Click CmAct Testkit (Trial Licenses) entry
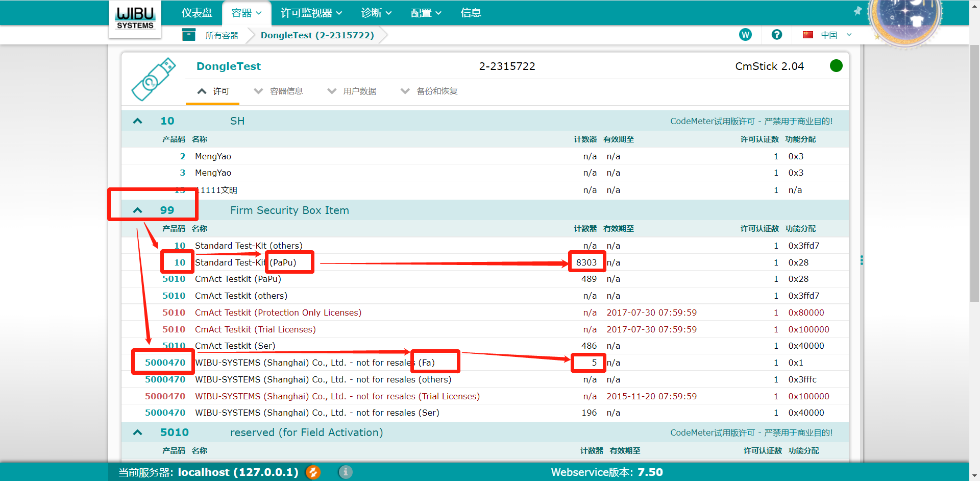Image resolution: width=980 pixels, height=481 pixels. (x=255, y=329)
